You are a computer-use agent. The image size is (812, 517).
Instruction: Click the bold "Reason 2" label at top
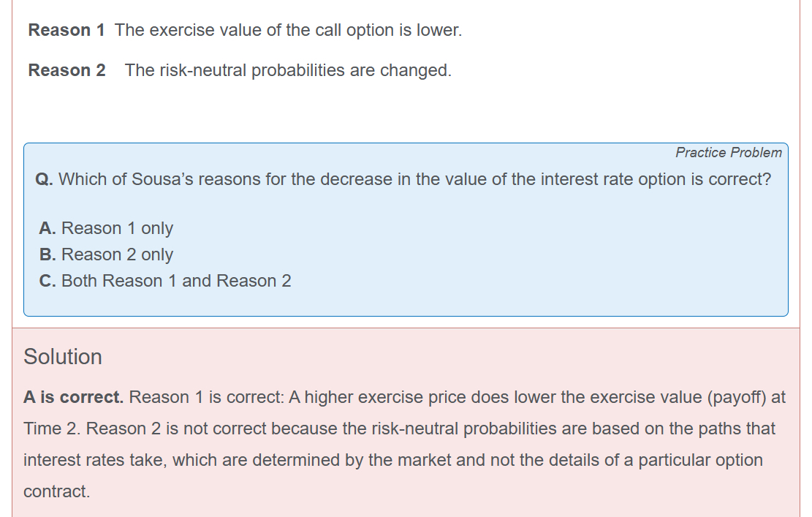click(x=67, y=70)
